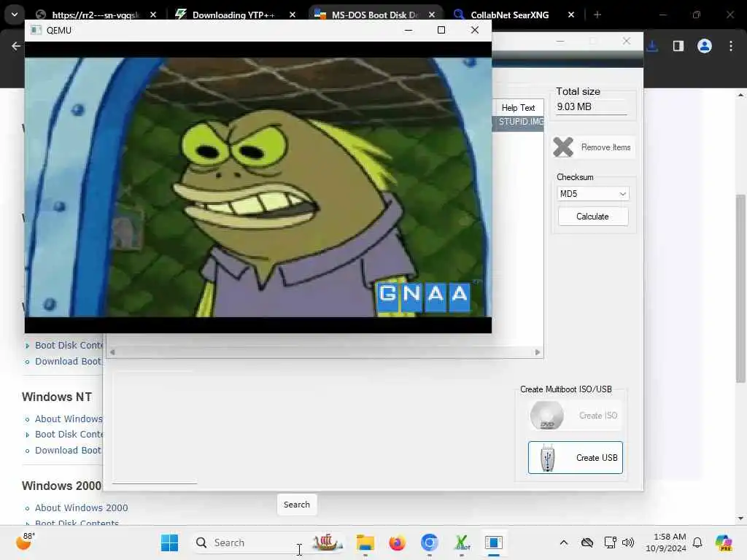Open Chromium browser from taskbar
This screenshot has width=747, height=560.
(x=429, y=542)
